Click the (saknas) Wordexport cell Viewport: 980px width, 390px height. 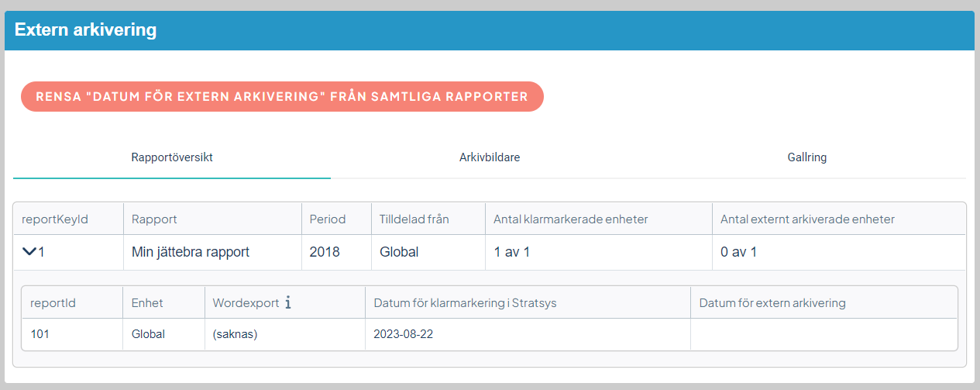point(285,334)
